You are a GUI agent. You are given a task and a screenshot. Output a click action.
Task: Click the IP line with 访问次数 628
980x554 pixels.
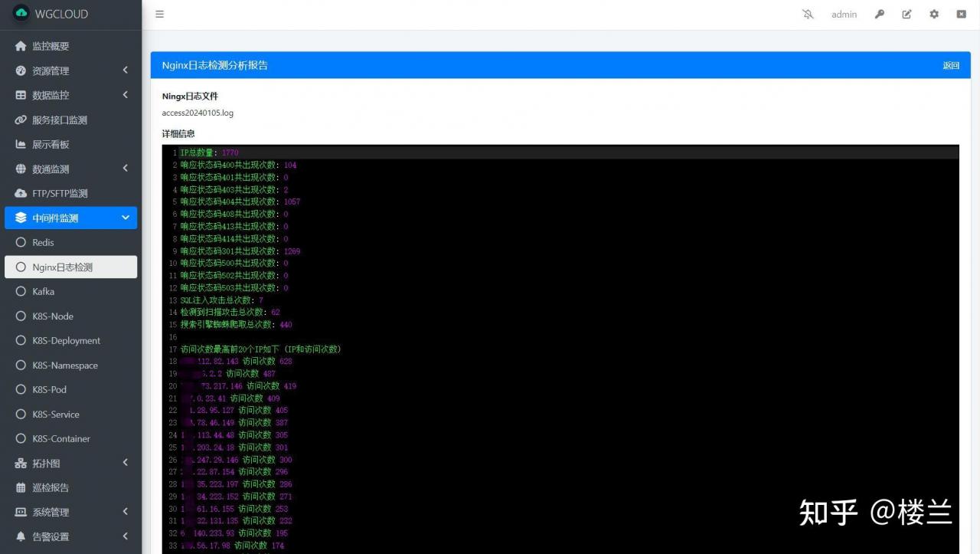click(236, 361)
